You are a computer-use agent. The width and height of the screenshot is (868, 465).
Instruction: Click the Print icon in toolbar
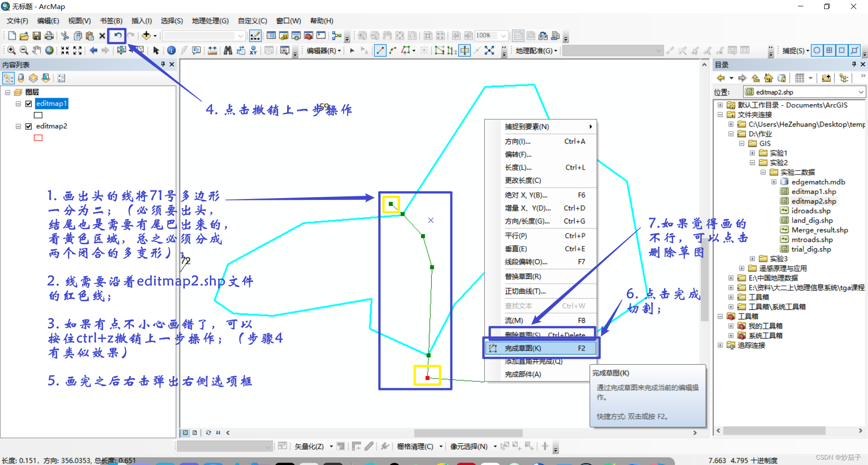pos(49,36)
